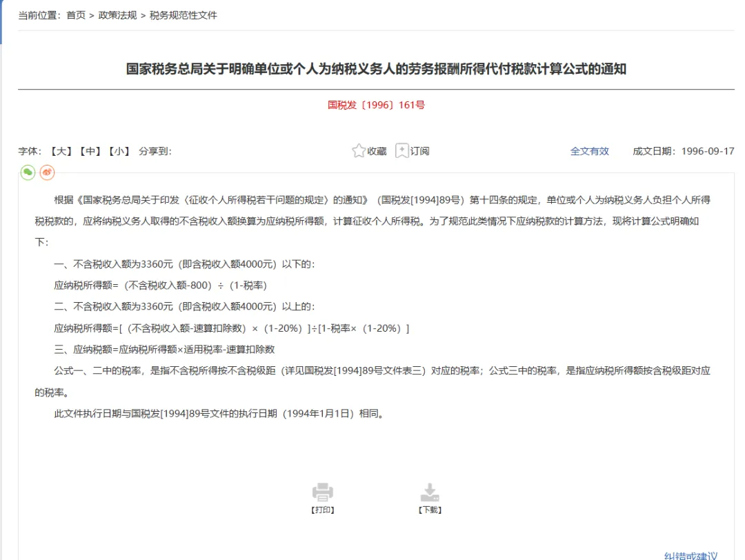Open the 首页 breadcrumb link

(x=76, y=15)
